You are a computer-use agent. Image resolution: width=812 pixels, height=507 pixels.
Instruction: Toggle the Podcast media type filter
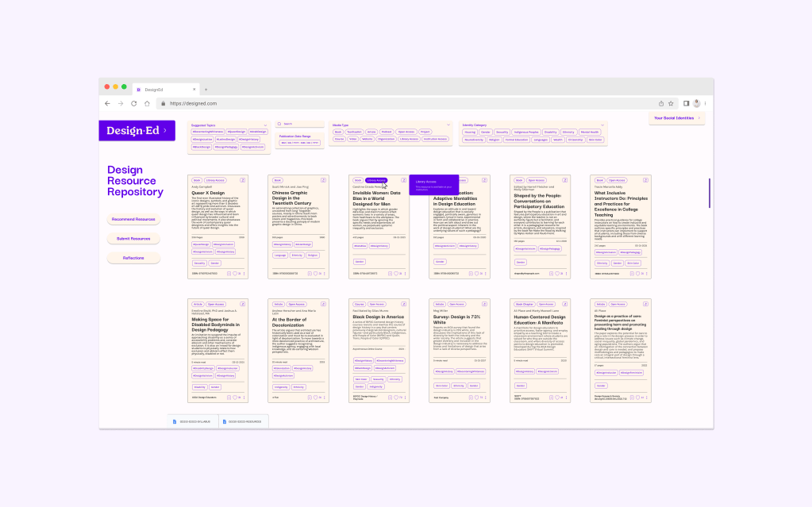tap(386, 132)
